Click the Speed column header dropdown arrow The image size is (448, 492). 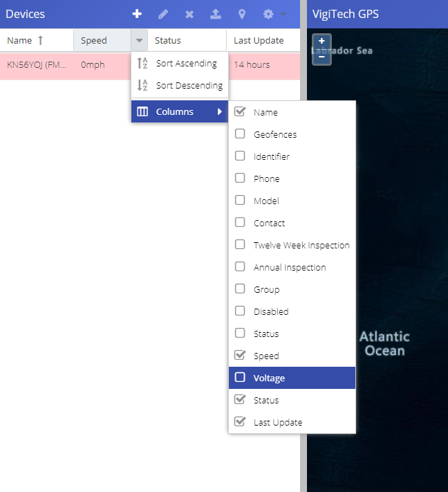point(140,41)
